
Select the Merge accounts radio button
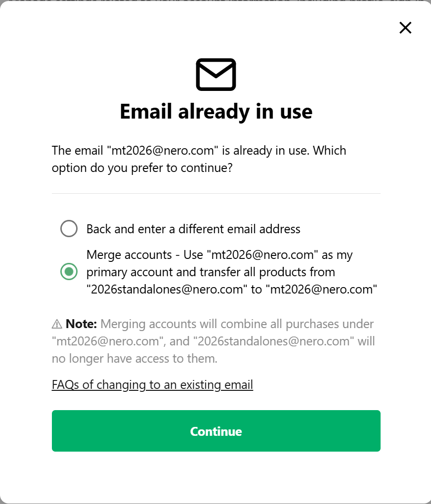(x=69, y=272)
